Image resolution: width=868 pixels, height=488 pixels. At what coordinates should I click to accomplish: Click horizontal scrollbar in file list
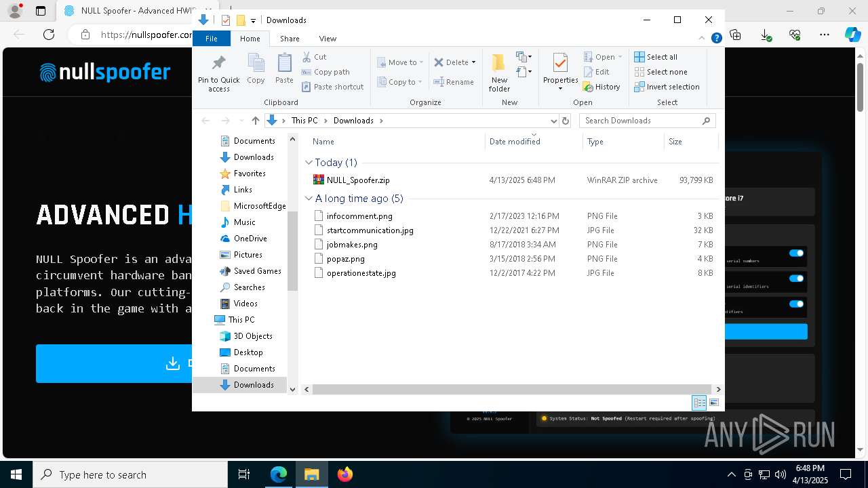click(x=513, y=389)
